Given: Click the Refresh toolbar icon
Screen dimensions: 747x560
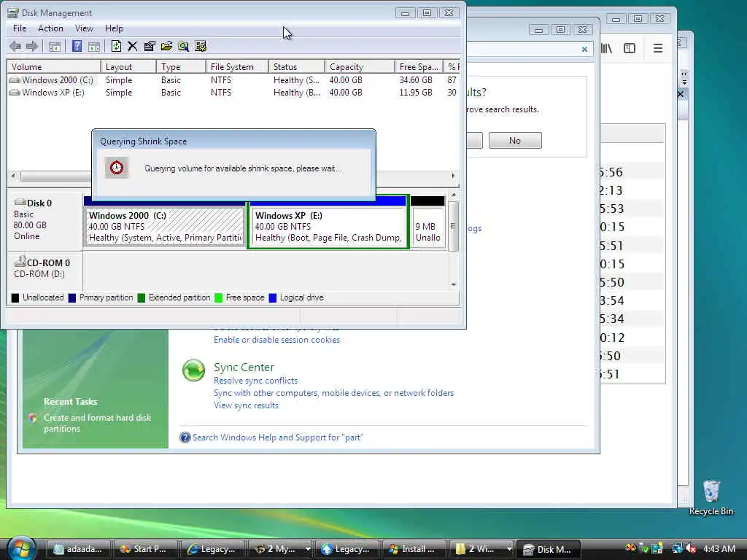Looking at the screenshot, I should (116, 46).
